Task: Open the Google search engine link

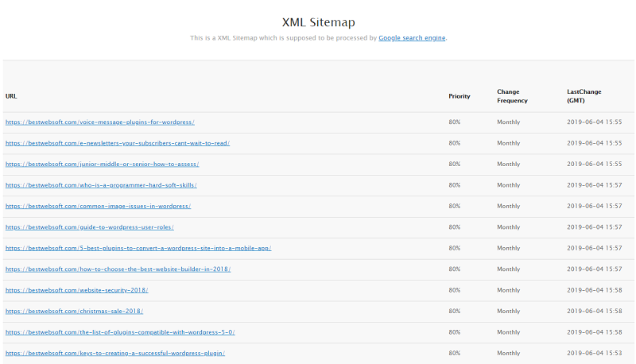Action: click(412, 38)
